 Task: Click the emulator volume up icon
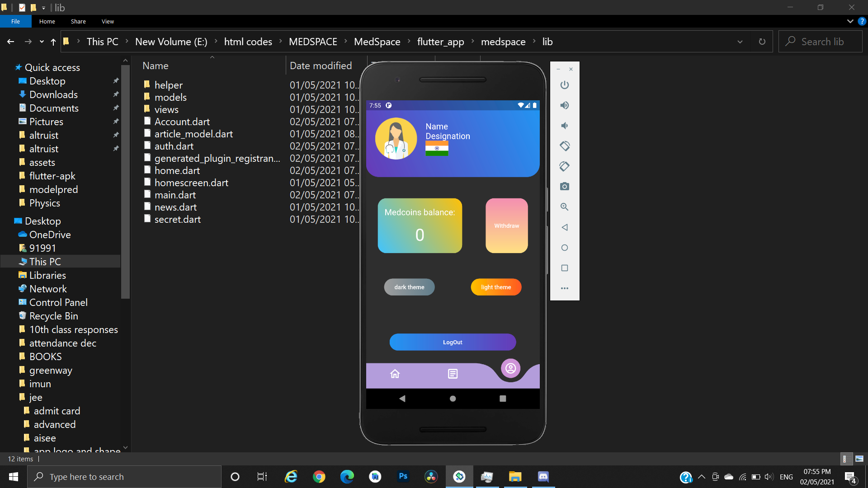pos(564,105)
